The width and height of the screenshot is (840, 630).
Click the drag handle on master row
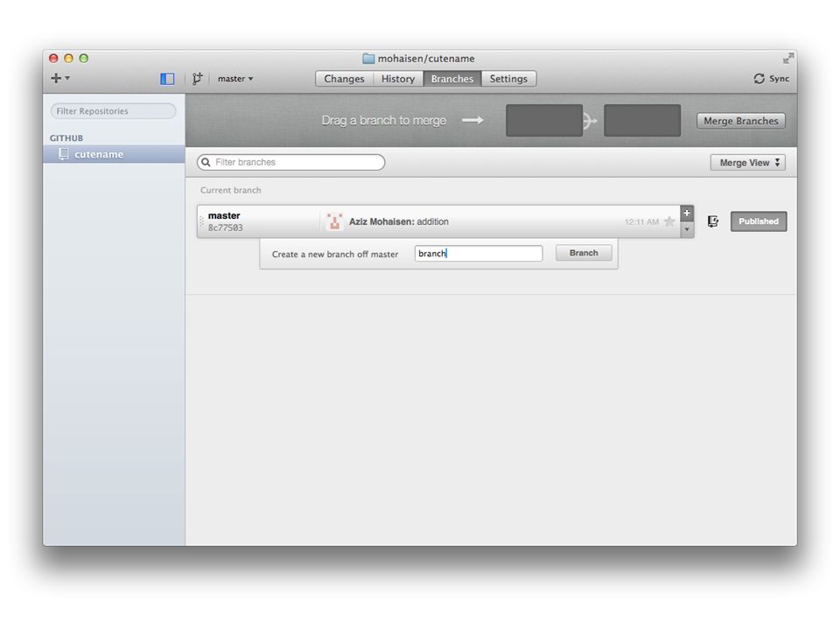201,221
